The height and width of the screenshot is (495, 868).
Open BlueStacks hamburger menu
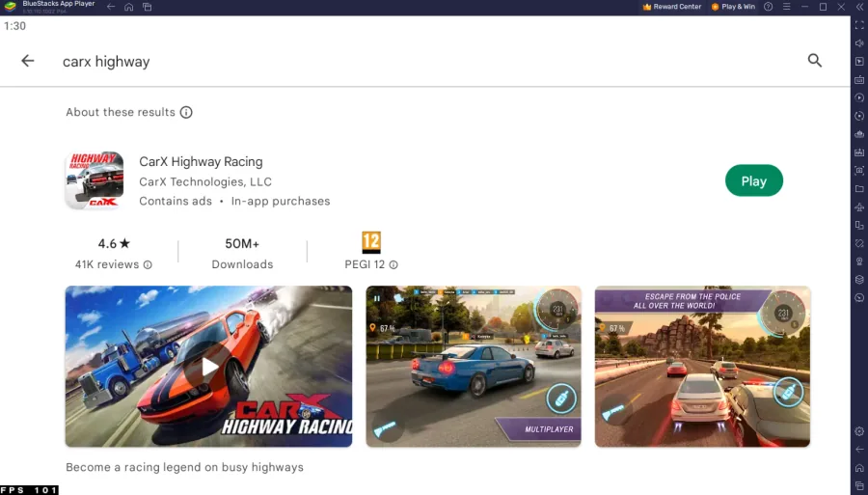[786, 7]
